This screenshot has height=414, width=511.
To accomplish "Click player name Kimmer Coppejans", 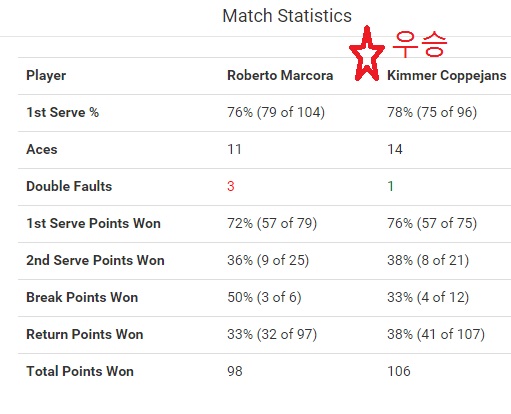I will pyautogui.click(x=447, y=76).
